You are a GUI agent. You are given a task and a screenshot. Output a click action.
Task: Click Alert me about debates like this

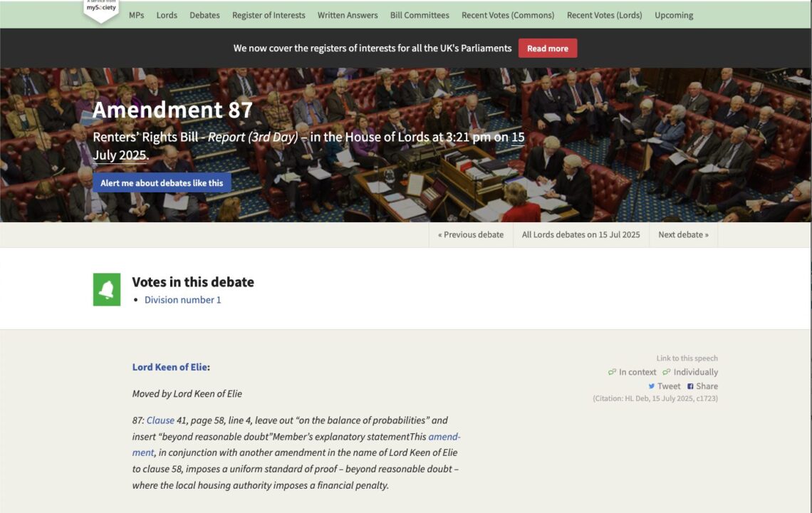point(162,183)
